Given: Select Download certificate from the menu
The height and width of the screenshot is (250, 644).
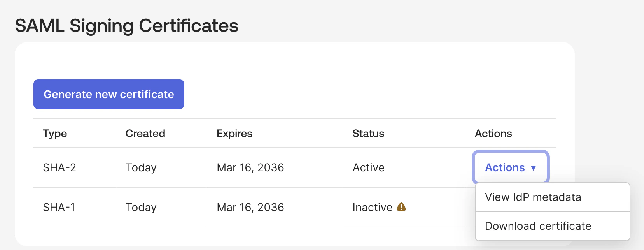Looking at the screenshot, I should tap(537, 225).
